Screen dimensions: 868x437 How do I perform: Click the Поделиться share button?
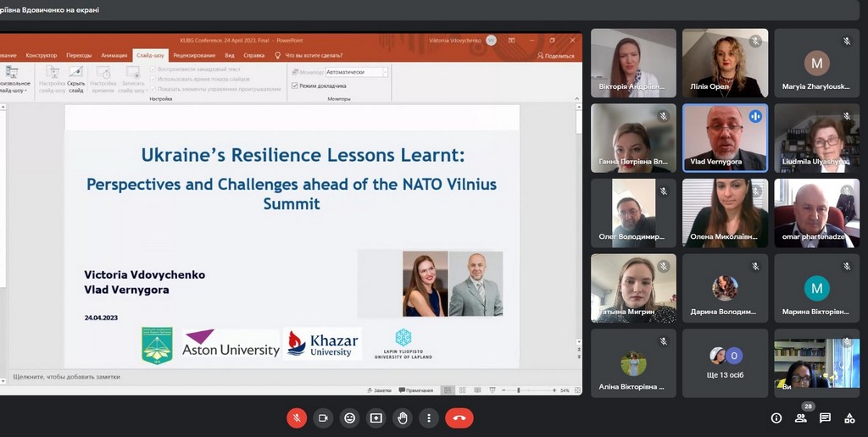coord(556,55)
